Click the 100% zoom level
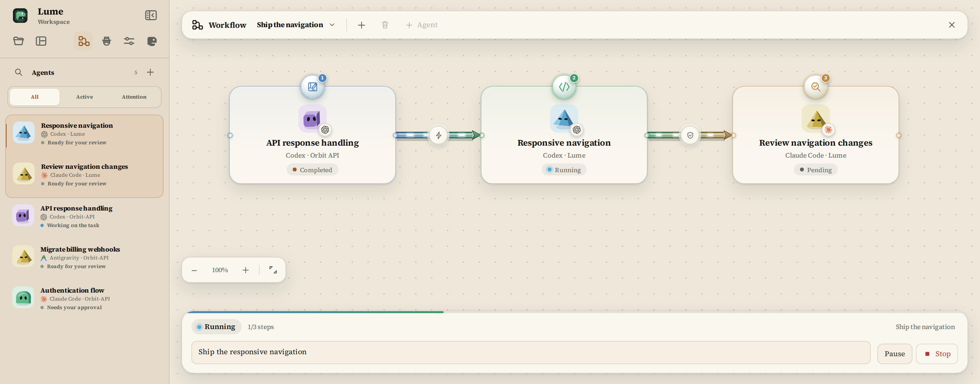 (220, 270)
